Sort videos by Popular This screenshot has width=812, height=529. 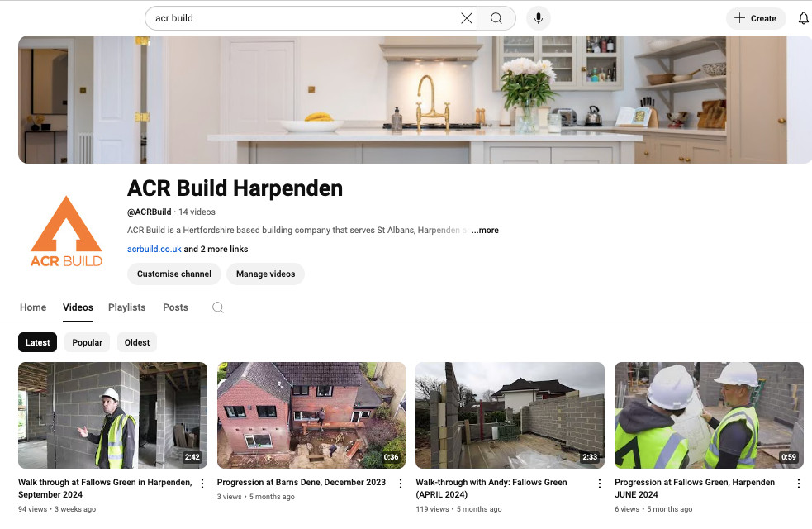(x=87, y=342)
